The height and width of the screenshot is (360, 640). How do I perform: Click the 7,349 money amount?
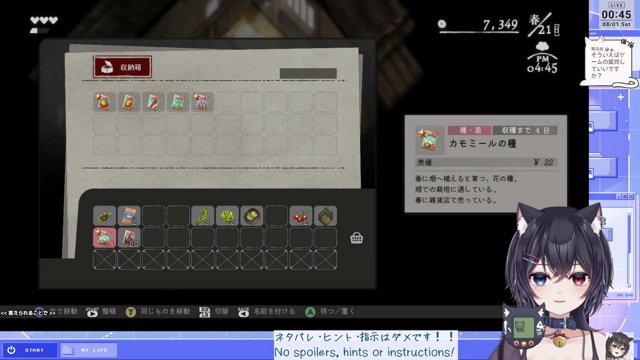(500, 25)
